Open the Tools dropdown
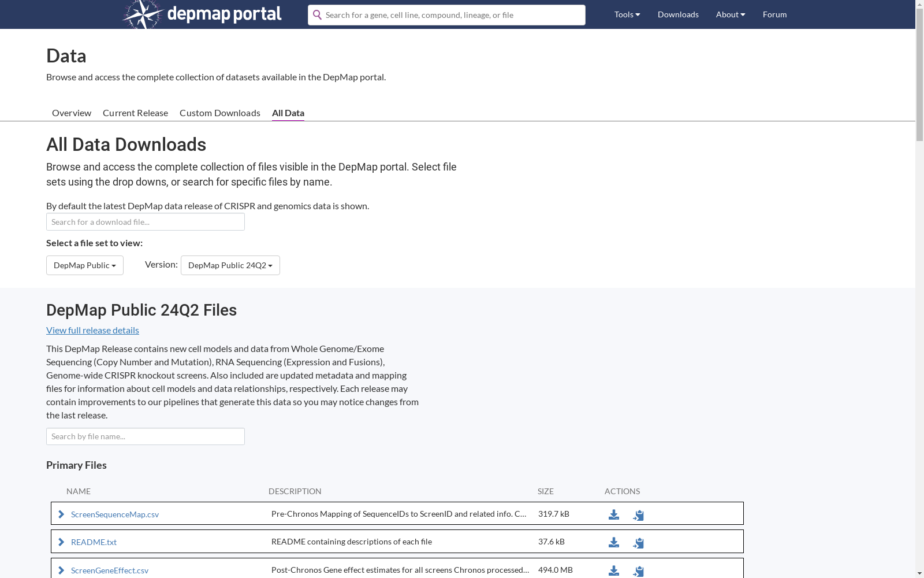The height and width of the screenshot is (578, 924). pos(627,14)
